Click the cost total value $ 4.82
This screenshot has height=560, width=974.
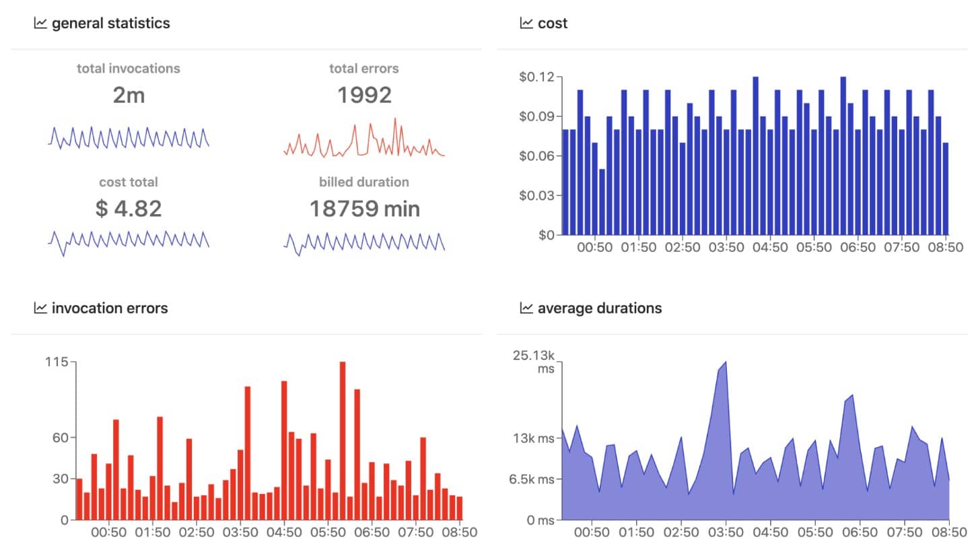click(129, 209)
